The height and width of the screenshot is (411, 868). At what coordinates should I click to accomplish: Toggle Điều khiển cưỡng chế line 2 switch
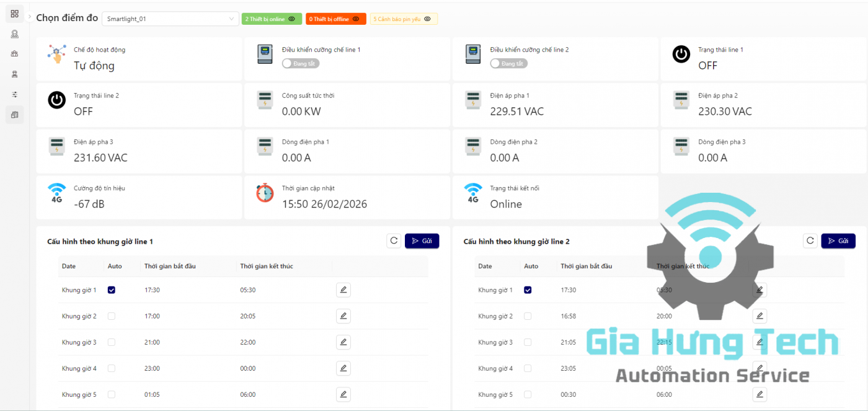coord(508,63)
